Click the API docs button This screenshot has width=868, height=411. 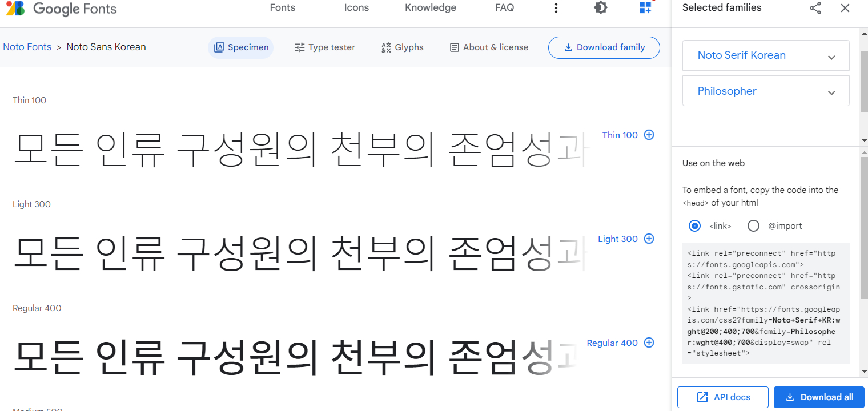723,397
